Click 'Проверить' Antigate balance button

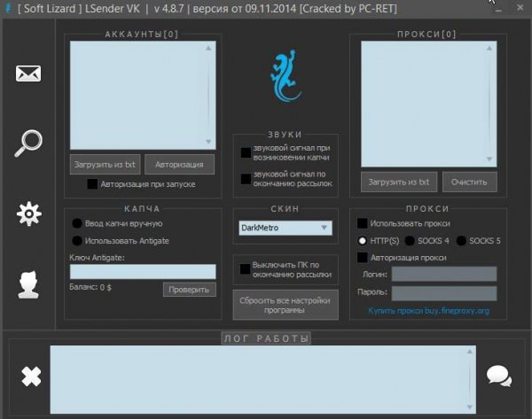coord(190,290)
